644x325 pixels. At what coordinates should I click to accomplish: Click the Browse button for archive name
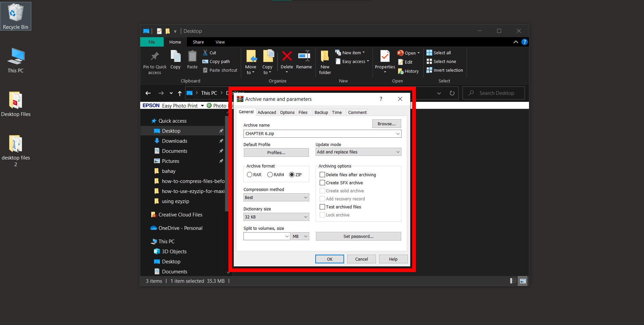pyautogui.click(x=386, y=124)
